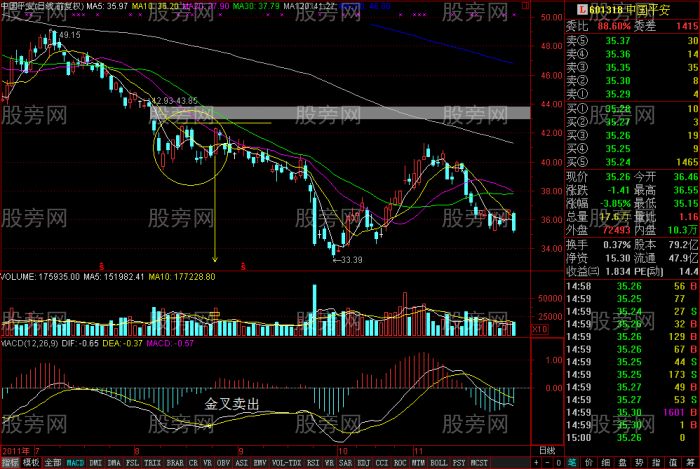Open the 筹 chip distribution tab
Viewport: 700px width, 469px height.
tap(690, 463)
